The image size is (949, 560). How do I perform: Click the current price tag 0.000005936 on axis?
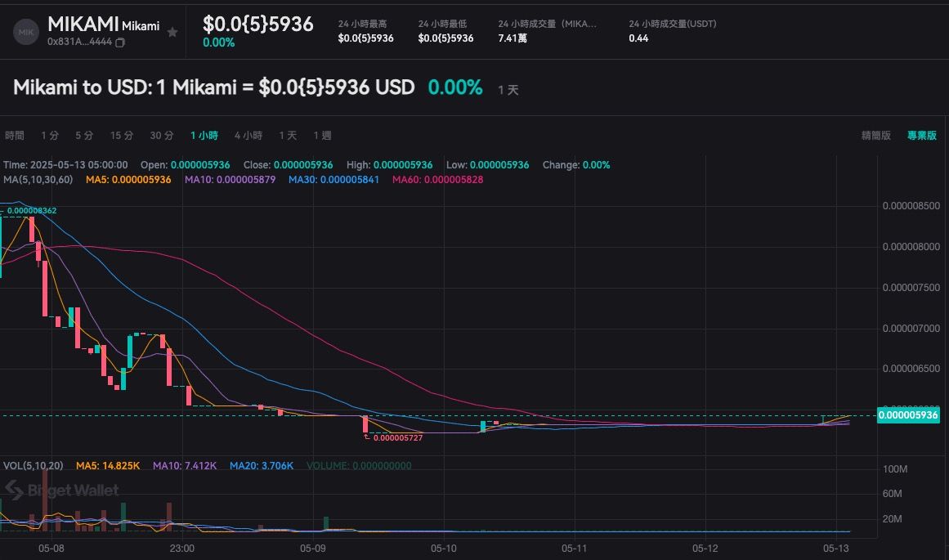[908, 415]
